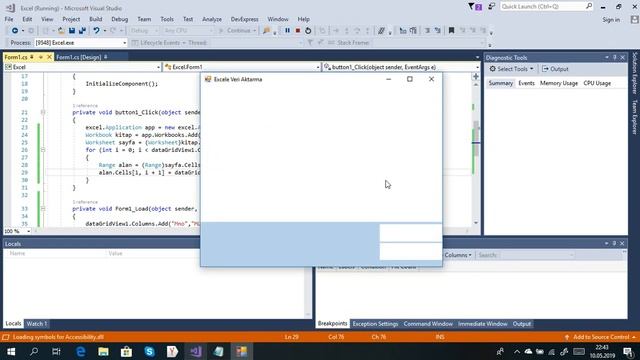Open File Explorer from the taskbar
640x360 pixels.
[x=103, y=351]
